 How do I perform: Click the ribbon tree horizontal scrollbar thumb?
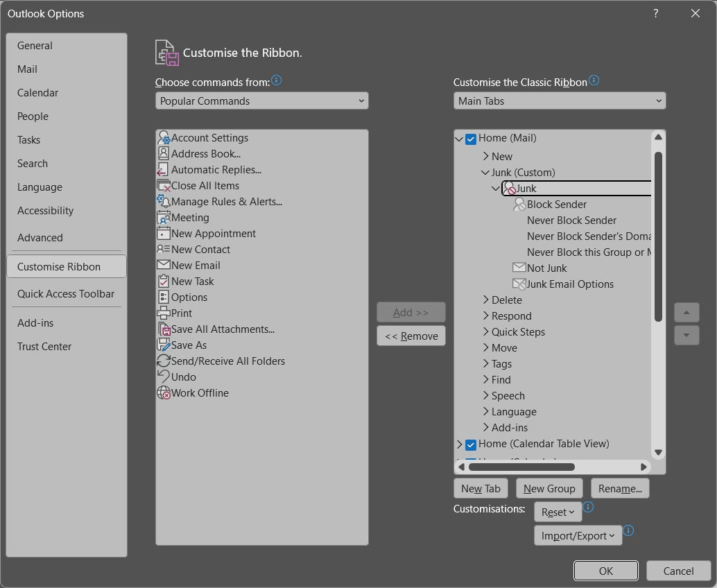[521, 467]
